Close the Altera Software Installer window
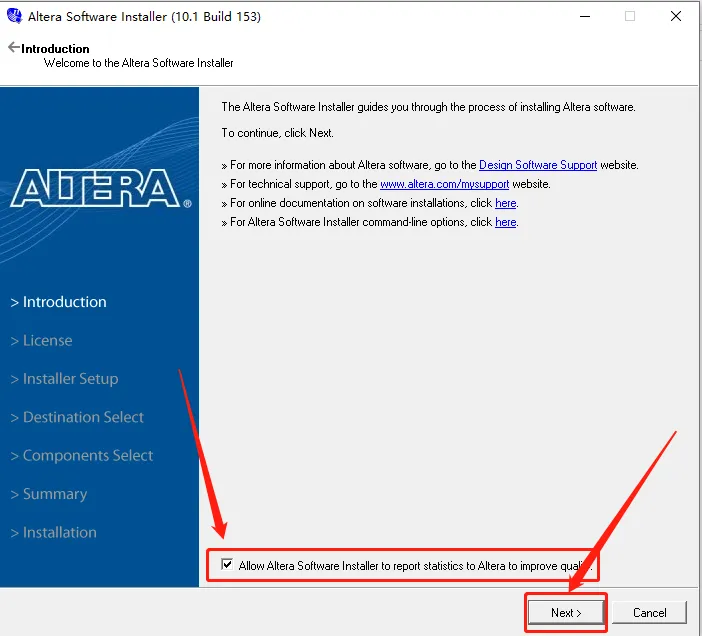Image resolution: width=702 pixels, height=636 pixels. tap(676, 17)
